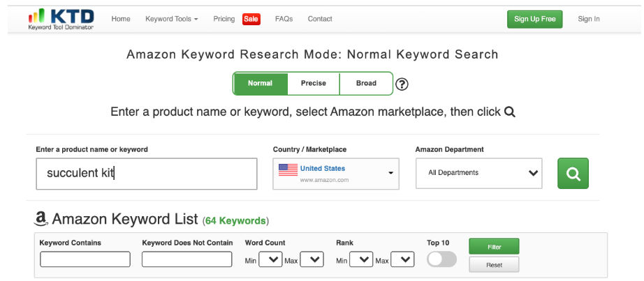Click the question mark help icon
Screen dimensions: 644x281
(x=402, y=84)
